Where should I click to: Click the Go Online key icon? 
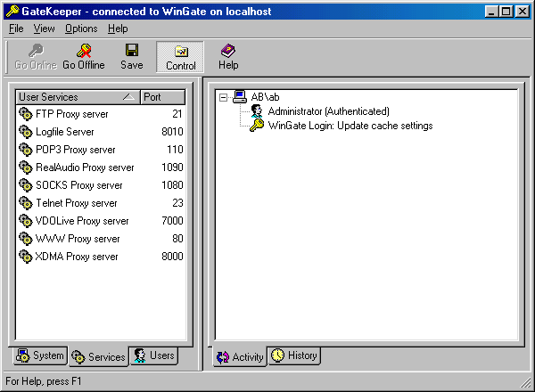pos(36,51)
